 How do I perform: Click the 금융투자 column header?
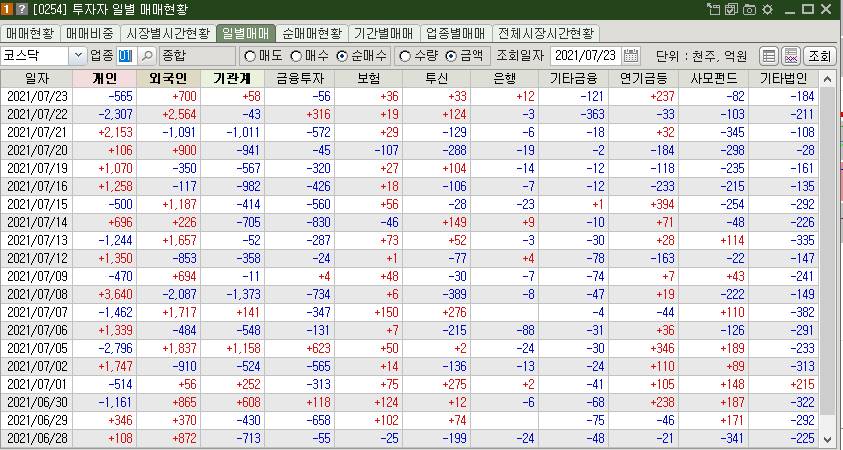299,78
